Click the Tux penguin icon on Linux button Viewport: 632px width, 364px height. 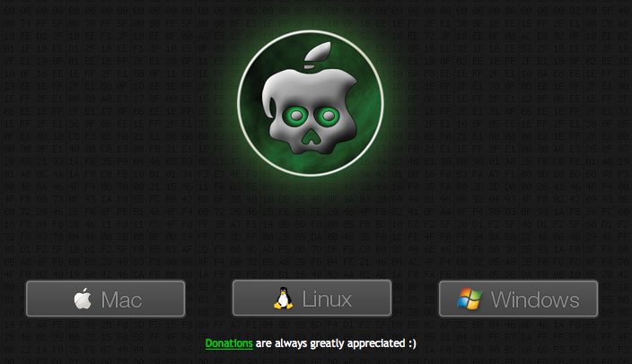[x=284, y=298]
